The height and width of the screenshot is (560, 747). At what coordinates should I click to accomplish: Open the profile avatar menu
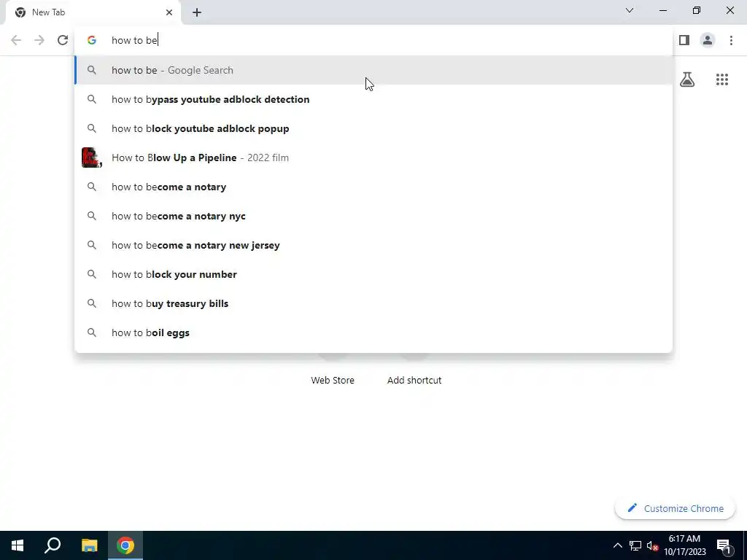708,40
